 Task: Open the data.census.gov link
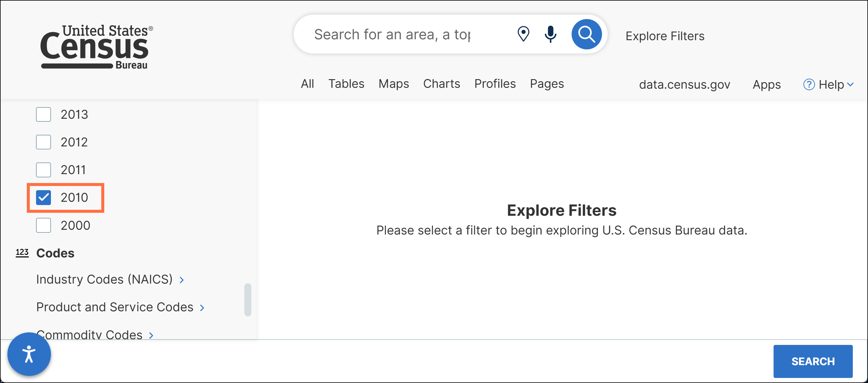point(684,85)
